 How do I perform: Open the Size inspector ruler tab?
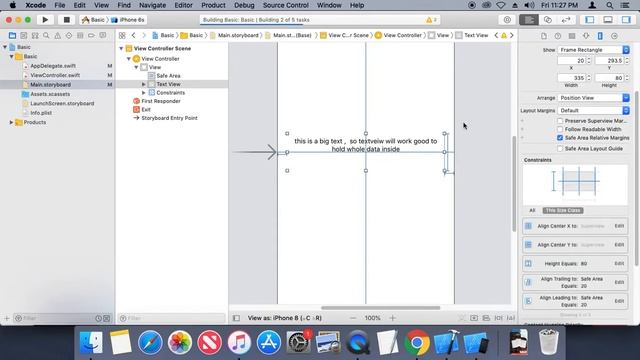coord(600,36)
